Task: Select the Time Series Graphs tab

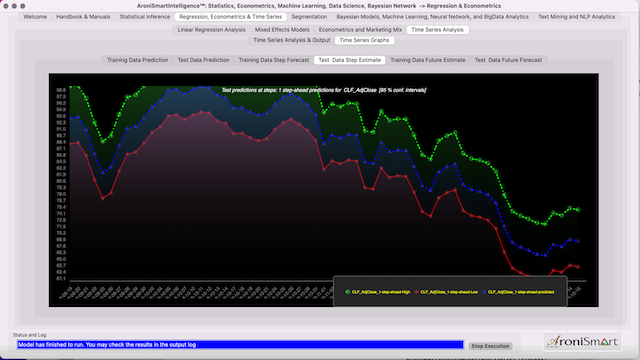Action: (x=364, y=40)
